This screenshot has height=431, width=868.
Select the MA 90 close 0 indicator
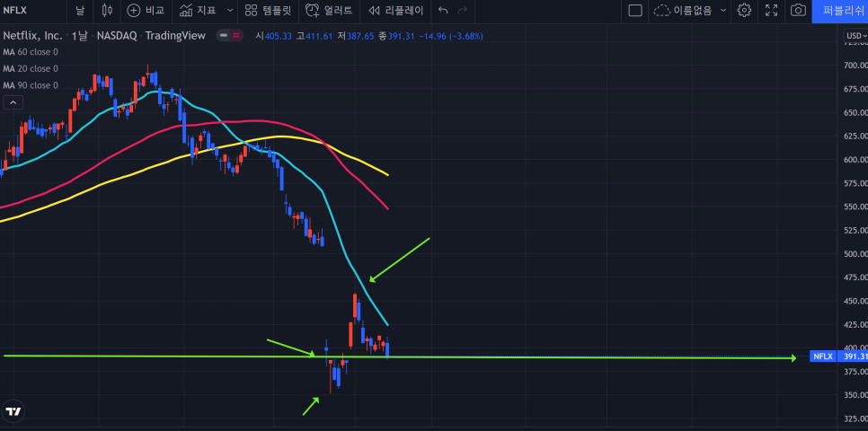(31, 85)
